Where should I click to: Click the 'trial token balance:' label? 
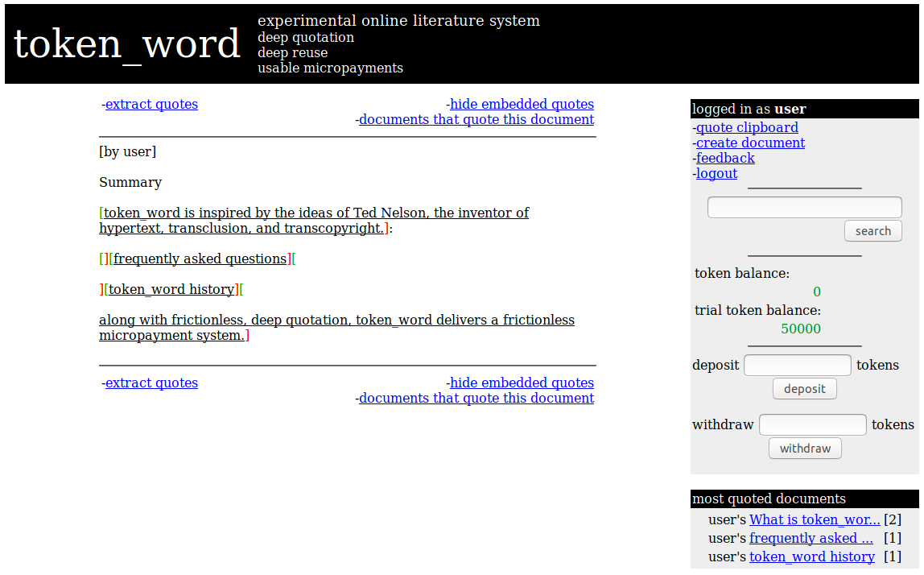[758, 310]
